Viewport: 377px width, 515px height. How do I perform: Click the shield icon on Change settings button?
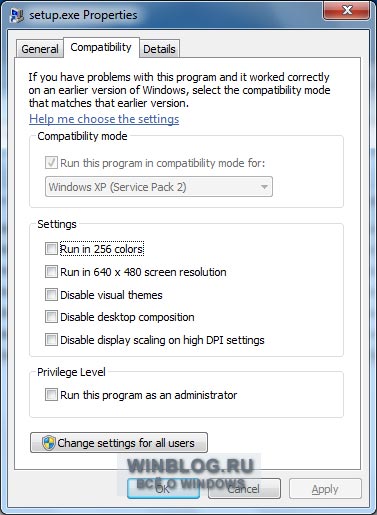(49, 443)
